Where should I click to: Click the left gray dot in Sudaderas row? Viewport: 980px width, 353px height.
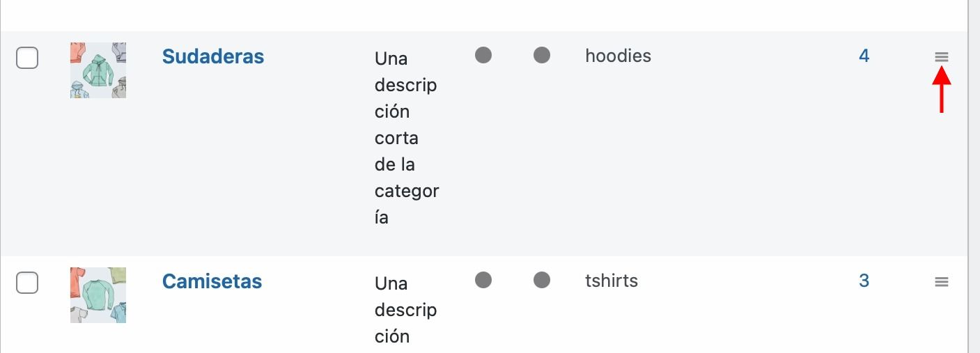click(x=483, y=55)
